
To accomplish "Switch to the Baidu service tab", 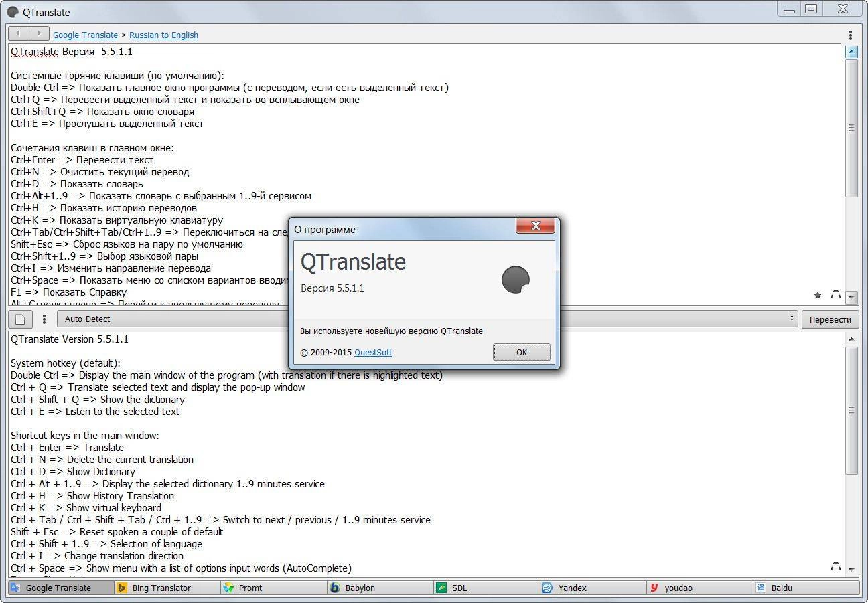I will 806,588.
